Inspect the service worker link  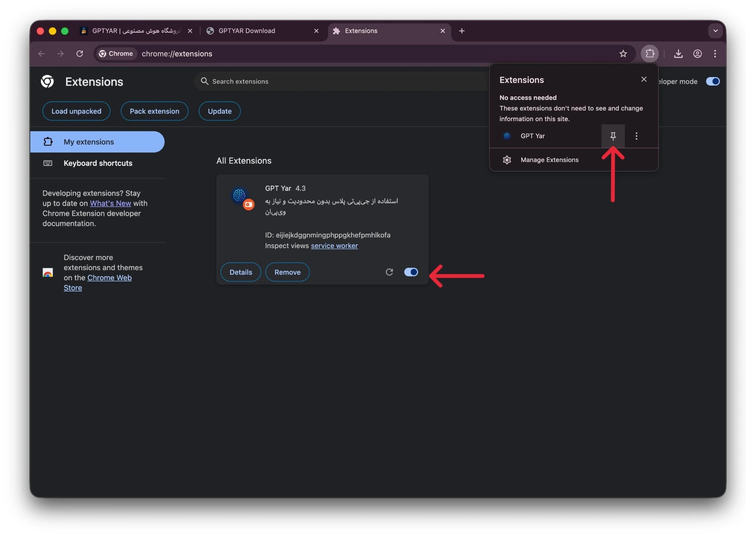(334, 246)
